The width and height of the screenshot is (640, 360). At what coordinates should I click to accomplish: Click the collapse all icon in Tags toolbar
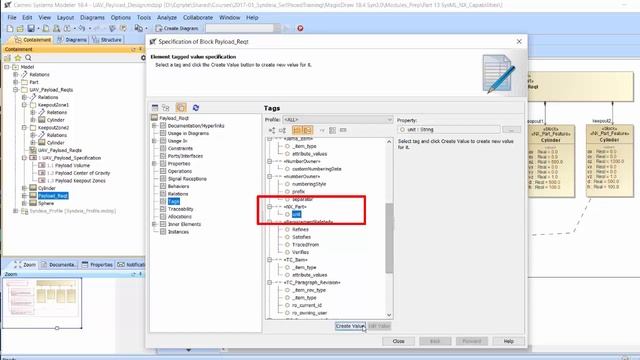pyautogui.click(x=282, y=130)
